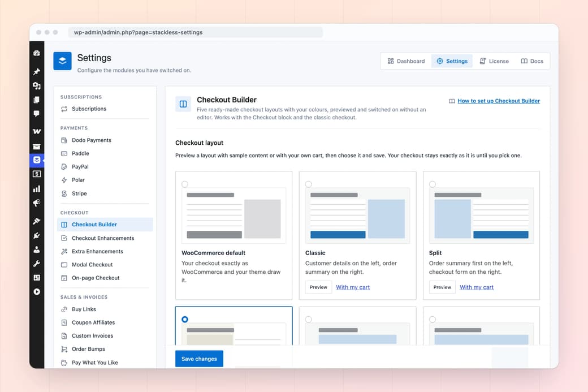Select the Classic layout radio button
Screen dimensions: 588x392
coord(309,184)
